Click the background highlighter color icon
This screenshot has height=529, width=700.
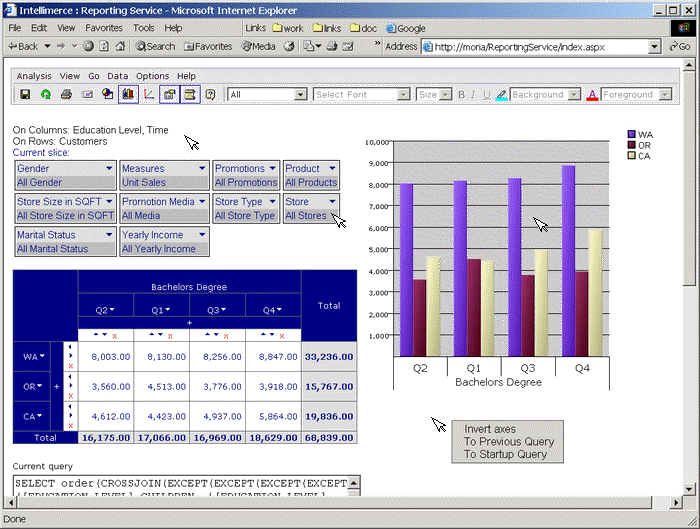pyautogui.click(x=502, y=95)
